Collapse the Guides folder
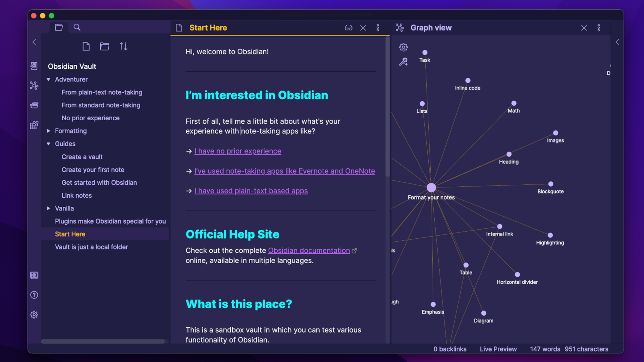644x362 pixels. coord(48,143)
